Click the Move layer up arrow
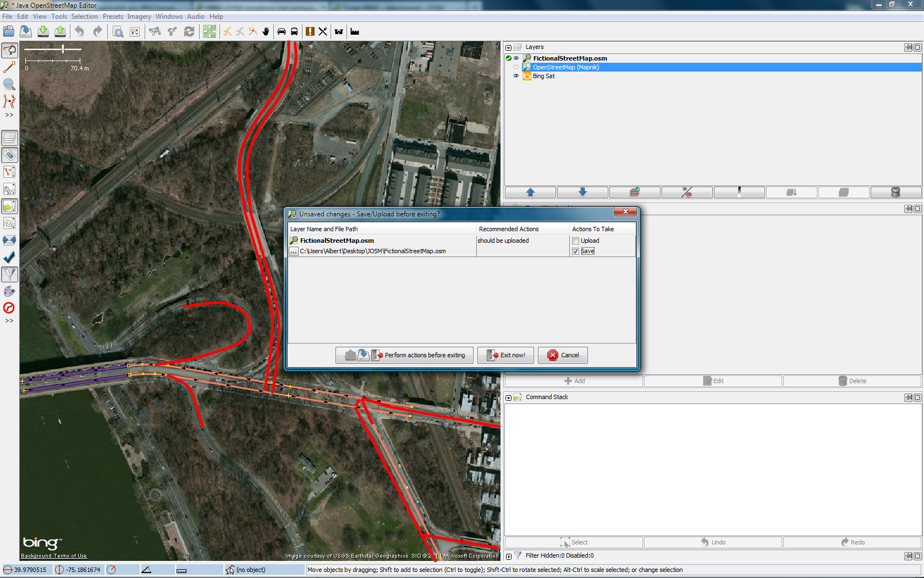 (530, 192)
